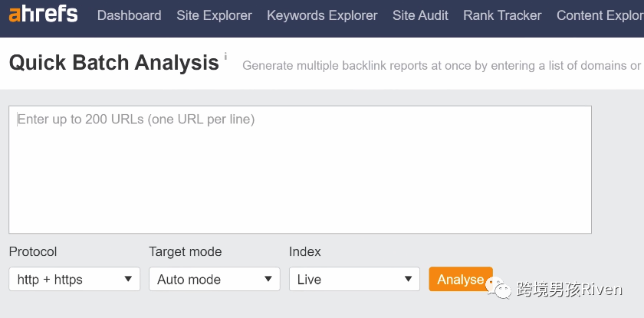Expand the "Live" index dropdown
The width and height of the screenshot is (644, 318).
[x=354, y=279]
